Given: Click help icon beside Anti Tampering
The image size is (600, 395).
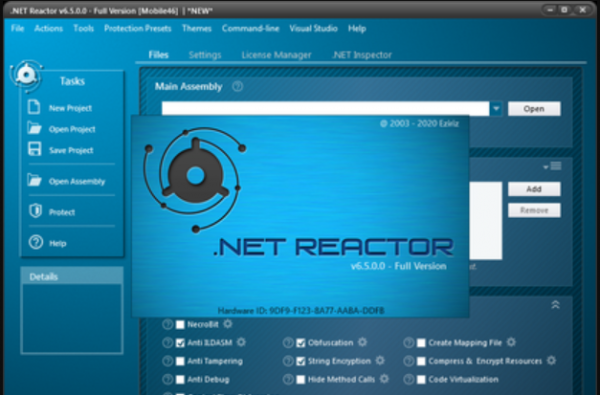Looking at the screenshot, I should [x=167, y=361].
